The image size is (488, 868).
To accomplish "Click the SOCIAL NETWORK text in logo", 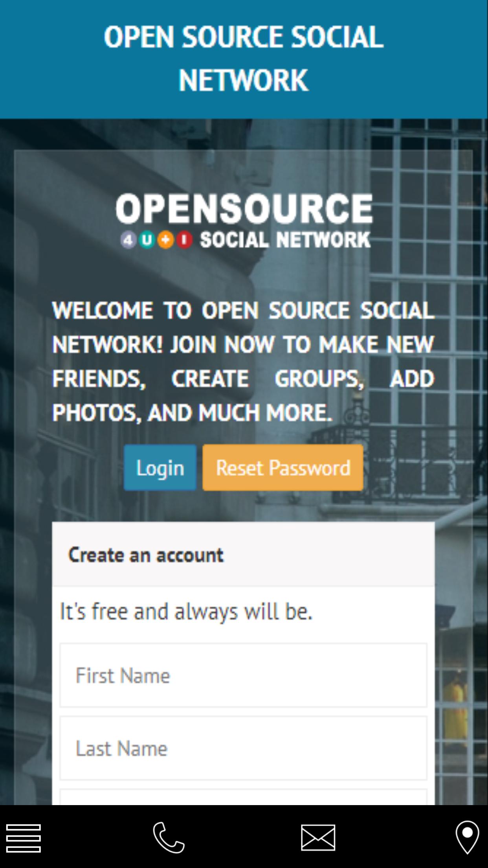I will click(x=285, y=240).
